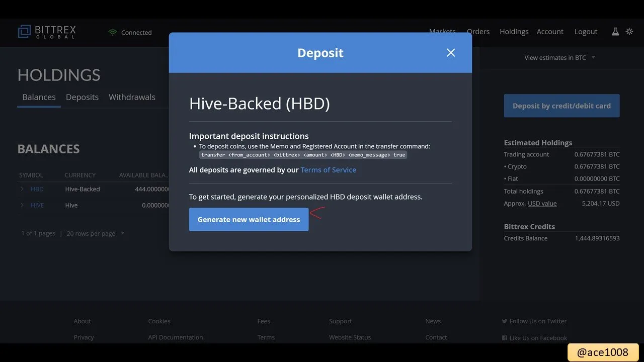The image size is (644, 362).
Task: Click the USD value link
Action: click(542, 204)
